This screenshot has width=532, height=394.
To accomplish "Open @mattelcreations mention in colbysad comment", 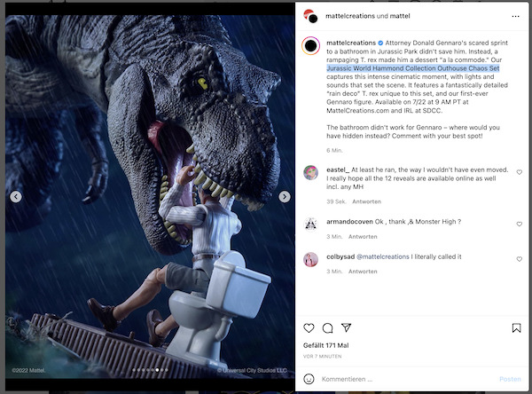I will click(383, 256).
